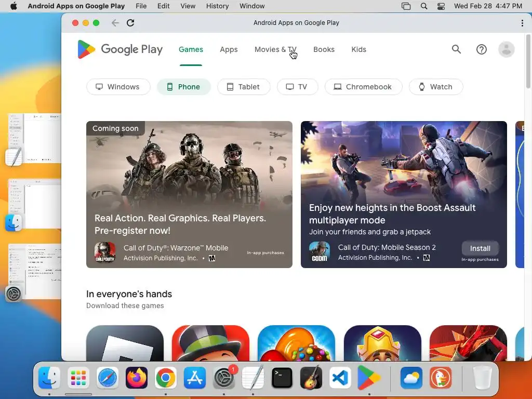
Task: Launch DuckDuckGo from the Dock
Action: [x=441, y=378]
